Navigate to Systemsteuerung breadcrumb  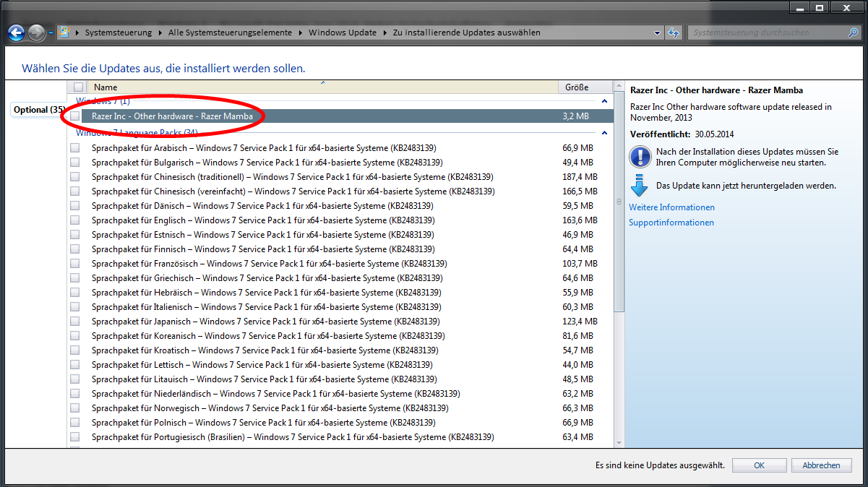point(119,33)
